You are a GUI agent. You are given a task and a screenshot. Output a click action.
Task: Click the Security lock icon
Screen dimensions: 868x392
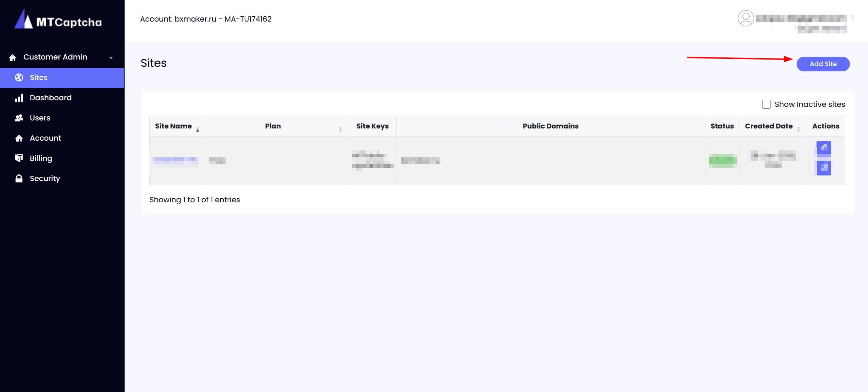point(19,179)
